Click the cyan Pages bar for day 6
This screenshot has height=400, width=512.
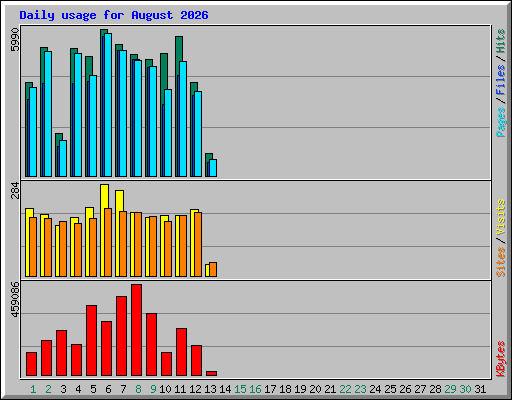pos(108,105)
